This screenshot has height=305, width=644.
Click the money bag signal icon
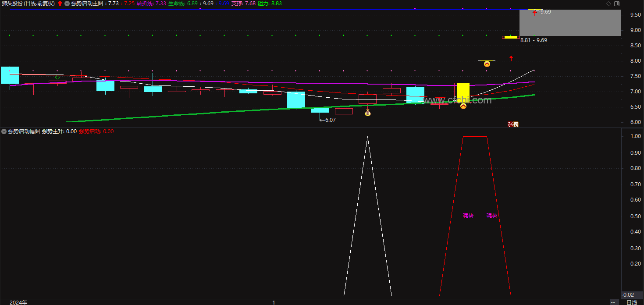368,113
